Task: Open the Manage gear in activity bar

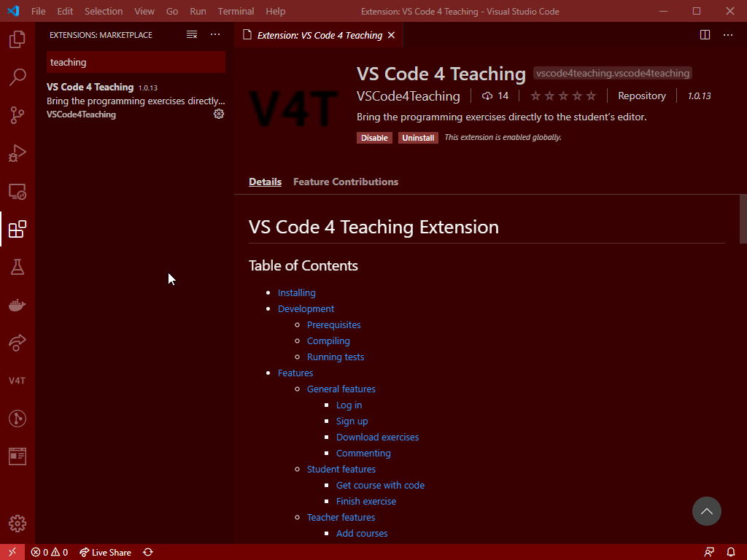Action: click(18, 524)
